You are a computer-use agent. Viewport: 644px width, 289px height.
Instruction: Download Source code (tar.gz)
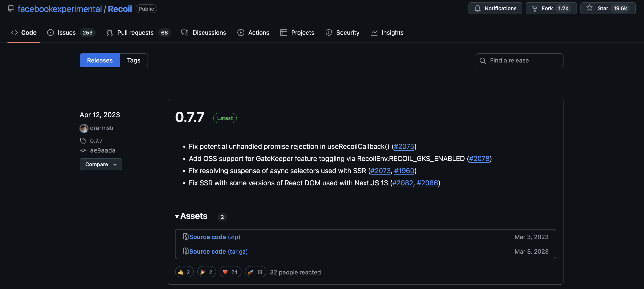[218, 251]
